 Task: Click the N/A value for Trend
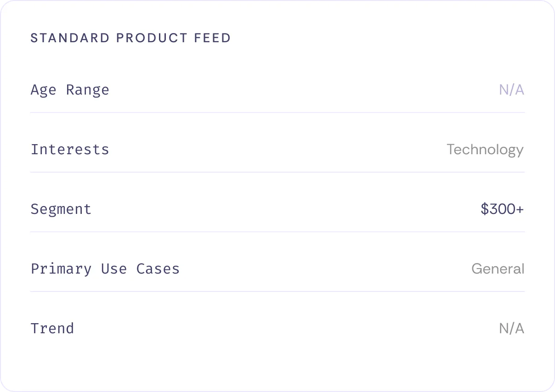[511, 328]
